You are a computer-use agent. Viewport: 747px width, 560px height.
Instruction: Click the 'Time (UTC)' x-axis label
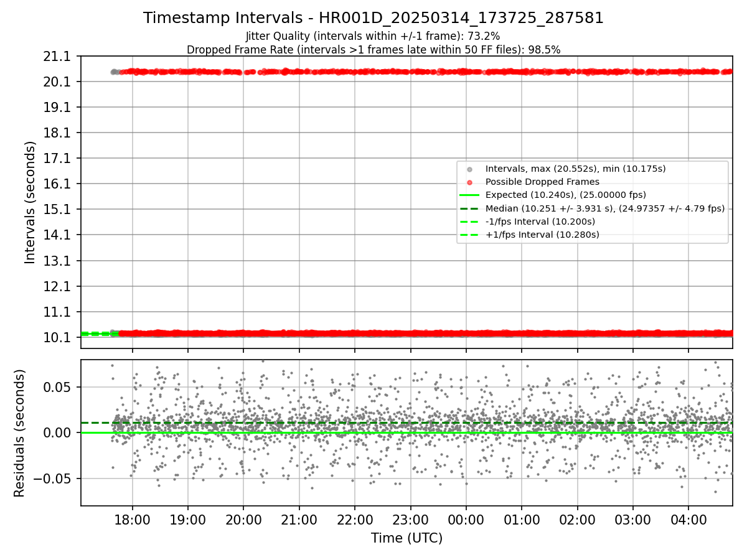[406, 538]
